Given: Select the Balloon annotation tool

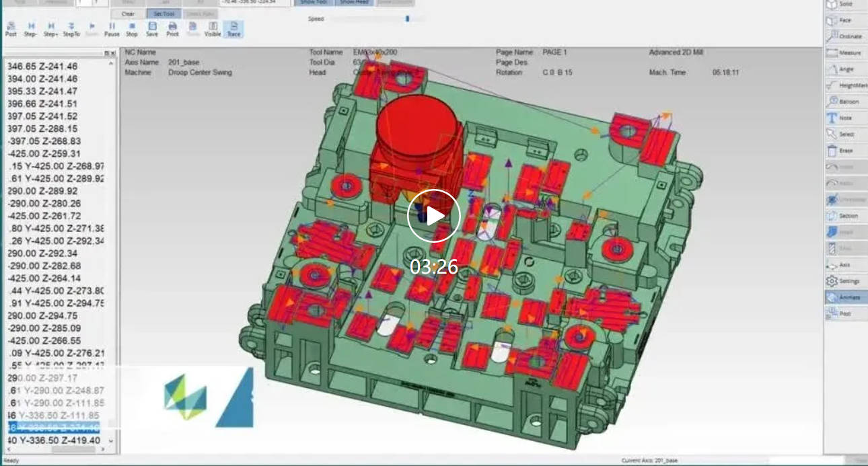Looking at the screenshot, I should click(x=844, y=102).
